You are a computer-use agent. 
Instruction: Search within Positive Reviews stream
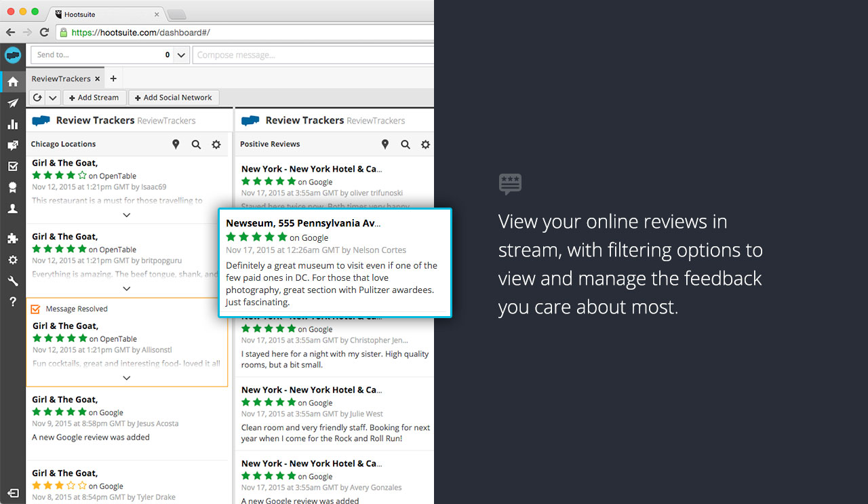(406, 144)
